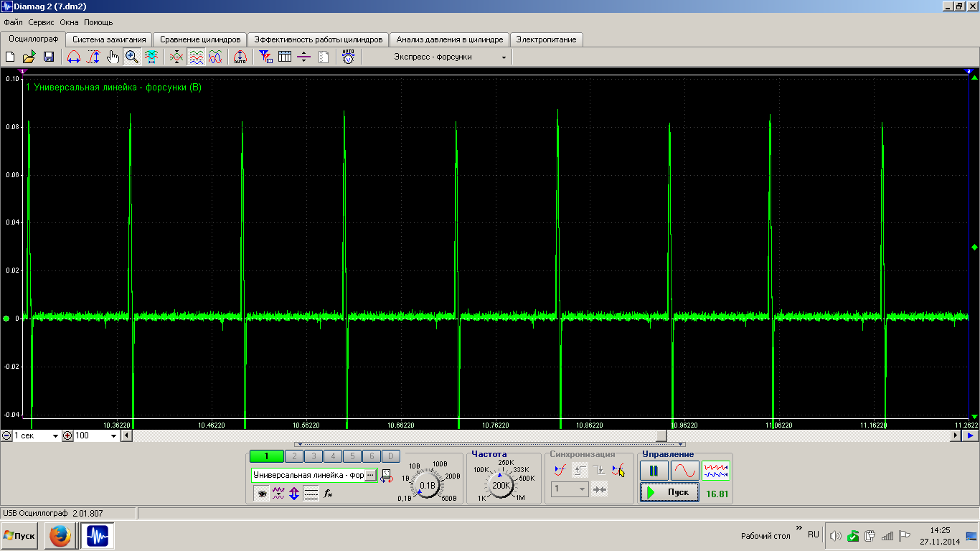
Task: Open Firefox from the taskbar
Action: tap(60, 535)
